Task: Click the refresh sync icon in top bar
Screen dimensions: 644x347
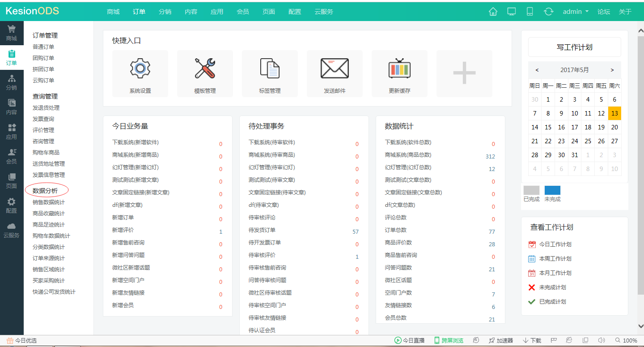Action: (x=549, y=12)
